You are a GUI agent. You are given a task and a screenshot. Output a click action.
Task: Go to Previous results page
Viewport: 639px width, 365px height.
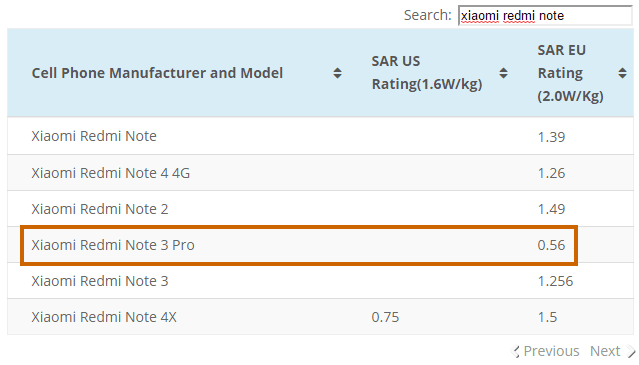(x=546, y=351)
